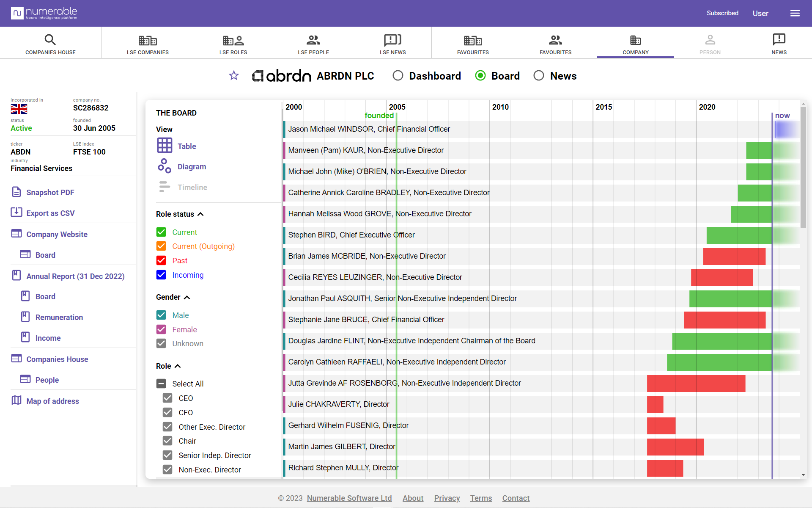
Task: Uncheck Senior Indep. Director role checkbox
Action: (x=167, y=455)
